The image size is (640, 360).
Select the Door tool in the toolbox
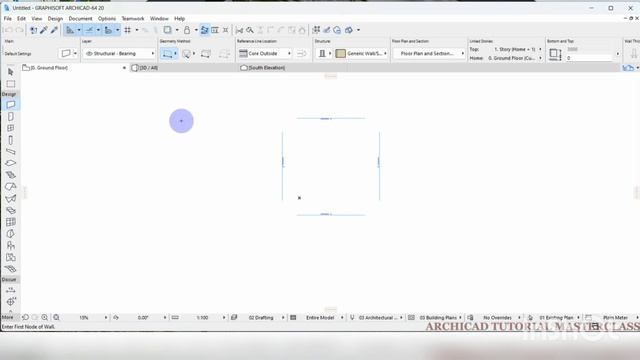point(11,117)
